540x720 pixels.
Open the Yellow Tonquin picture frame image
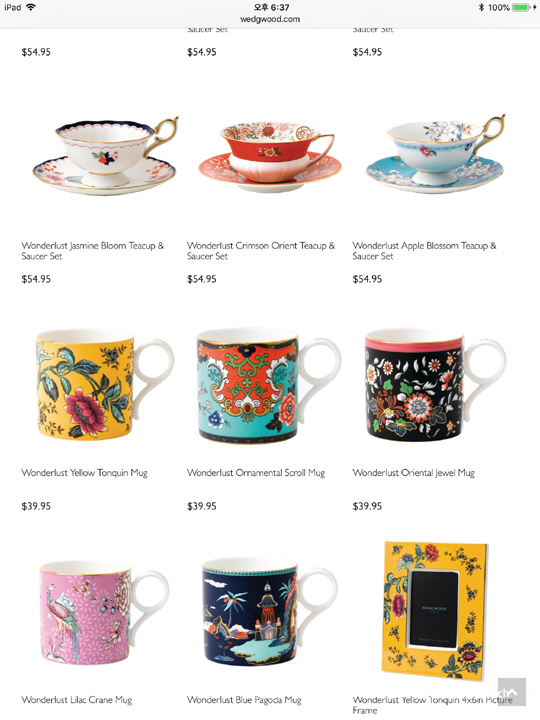pyautogui.click(x=435, y=611)
